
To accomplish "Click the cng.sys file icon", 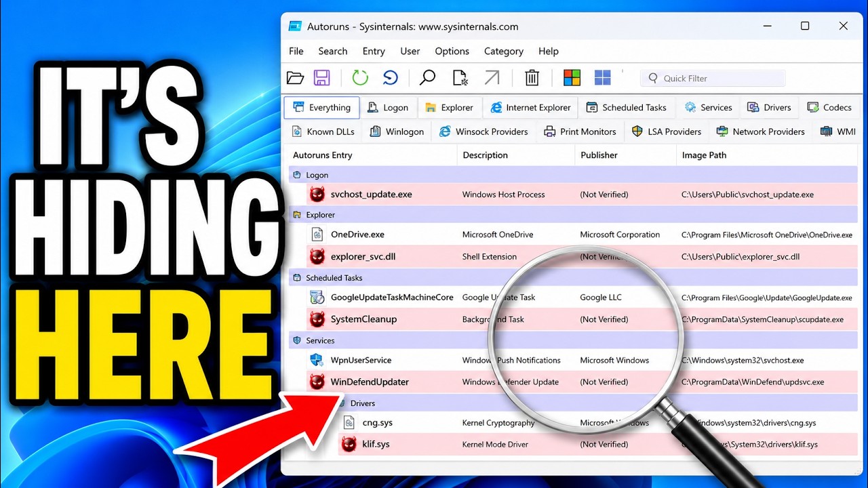I will pos(349,423).
